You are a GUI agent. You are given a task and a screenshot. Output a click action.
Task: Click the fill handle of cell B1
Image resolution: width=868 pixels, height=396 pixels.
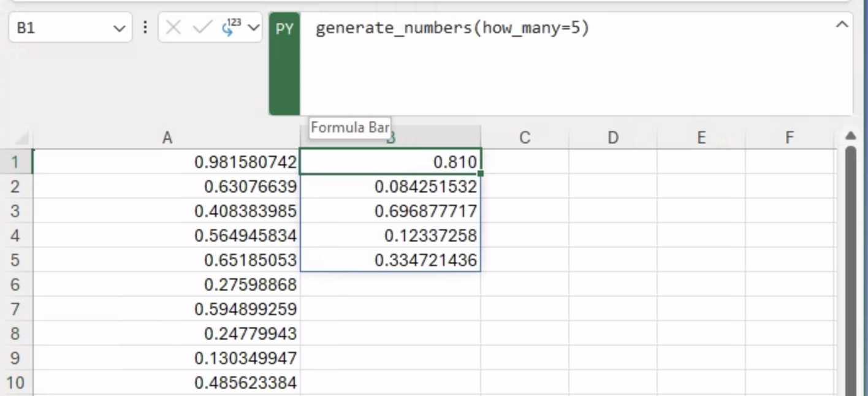tap(481, 173)
